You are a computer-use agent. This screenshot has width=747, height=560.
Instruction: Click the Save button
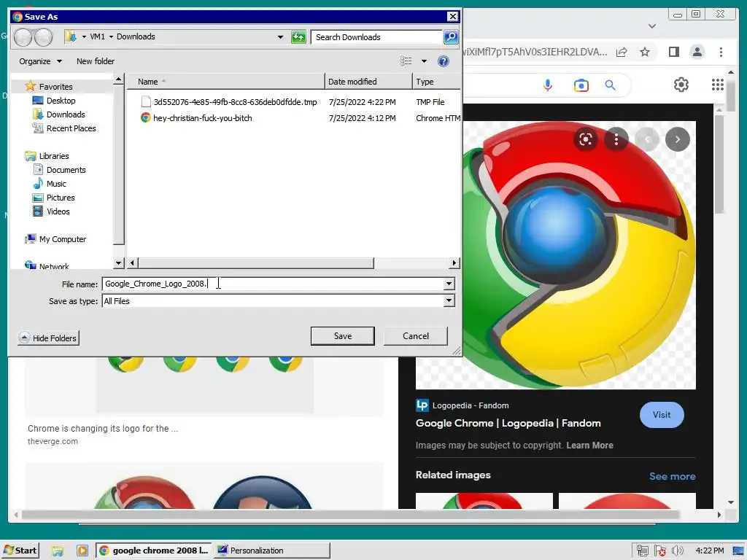pyautogui.click(x=343, y=336)
